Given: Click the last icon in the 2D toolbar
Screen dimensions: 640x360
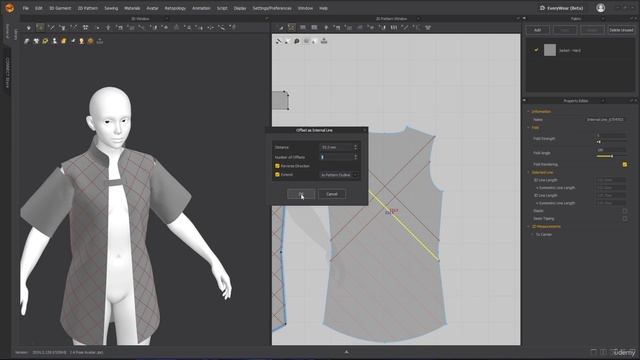Looking at the screenshot, I should click(x=428, y=28).
